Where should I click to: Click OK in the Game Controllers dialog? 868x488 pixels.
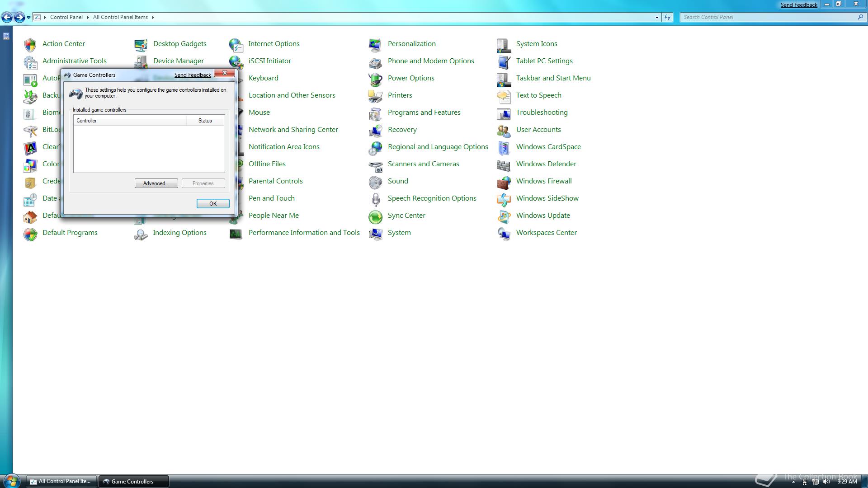213,204
